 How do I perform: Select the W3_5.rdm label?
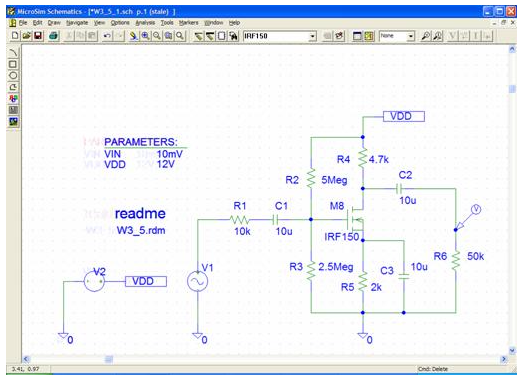(x=141, y=230)
